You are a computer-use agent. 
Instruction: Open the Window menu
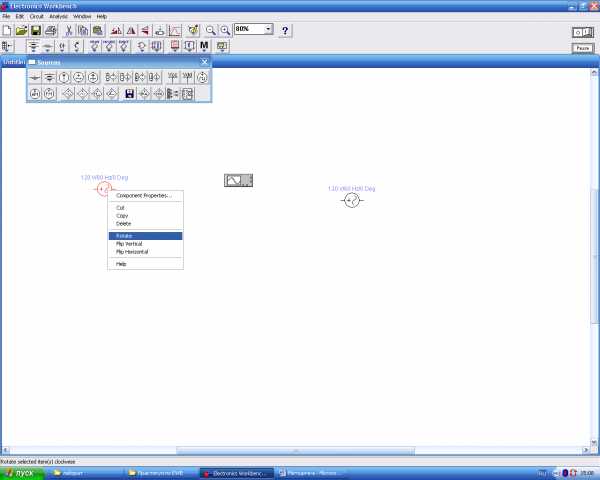pyautogui.click(x=82, y=16)
